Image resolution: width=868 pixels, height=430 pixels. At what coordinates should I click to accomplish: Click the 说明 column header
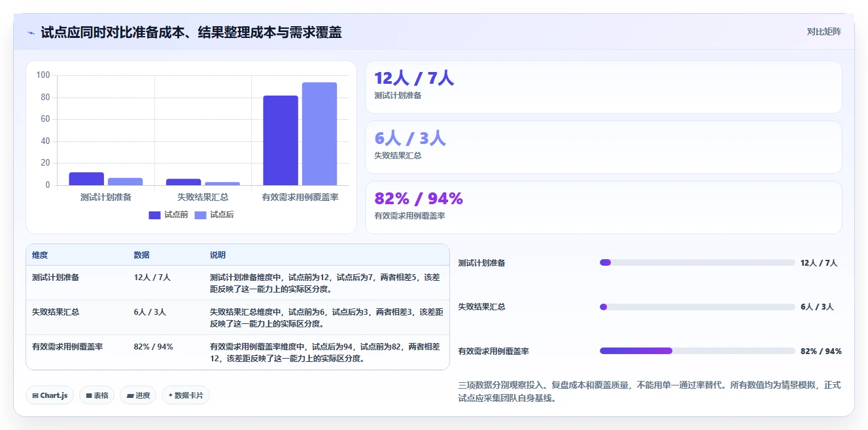click(x=218, y=255)
